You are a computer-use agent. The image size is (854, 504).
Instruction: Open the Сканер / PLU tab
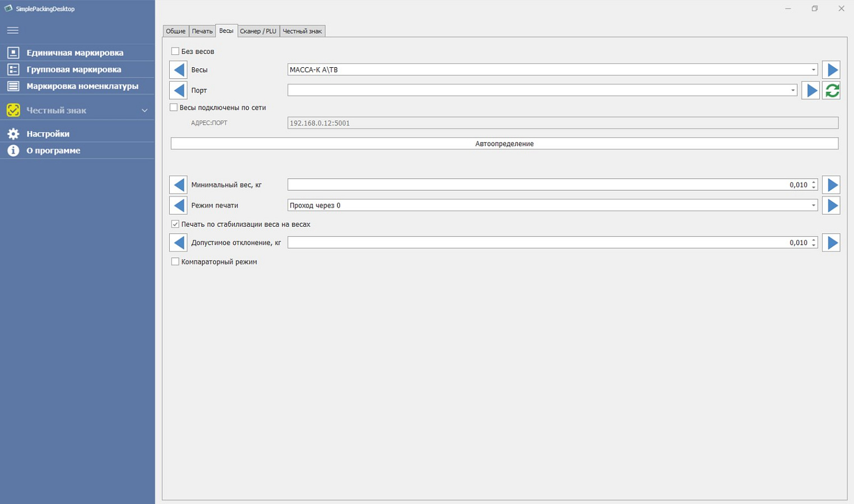258,31
